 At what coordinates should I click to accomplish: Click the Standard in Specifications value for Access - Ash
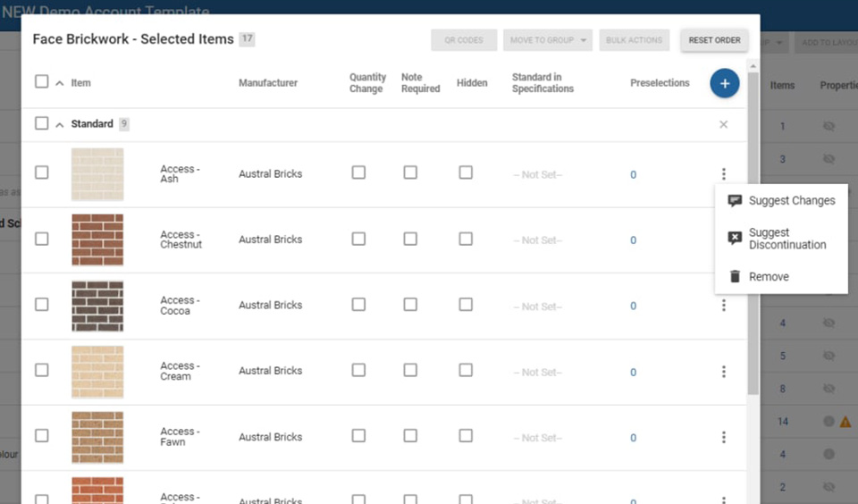537,174
